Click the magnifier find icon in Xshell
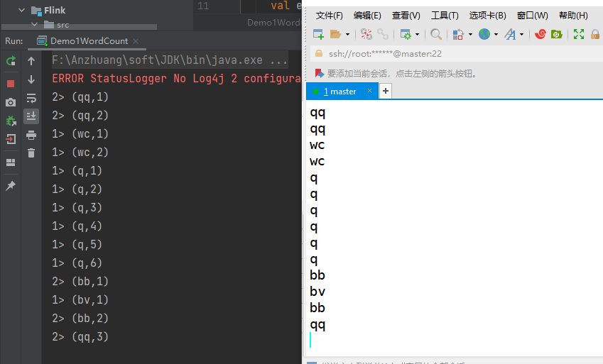Image resolution: width=603 pixels, height=364 pixels. (435, 34)
